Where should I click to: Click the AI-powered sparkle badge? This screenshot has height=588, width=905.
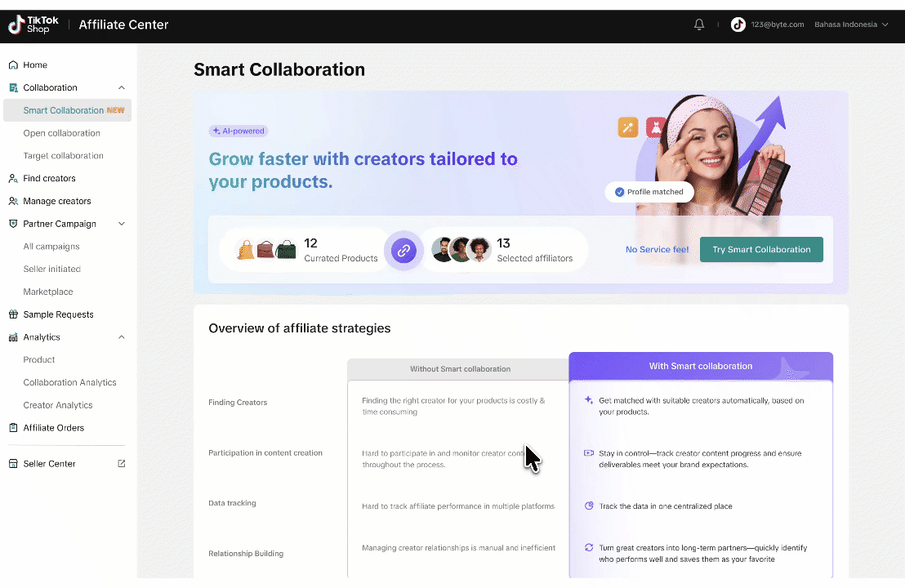click(x=239, y=131)
